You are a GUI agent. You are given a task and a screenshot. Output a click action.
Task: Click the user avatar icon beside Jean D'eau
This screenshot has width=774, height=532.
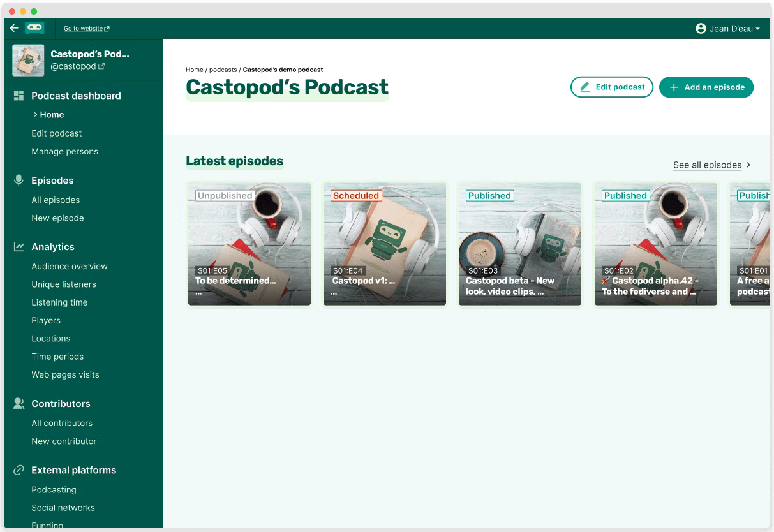[700, 29]
